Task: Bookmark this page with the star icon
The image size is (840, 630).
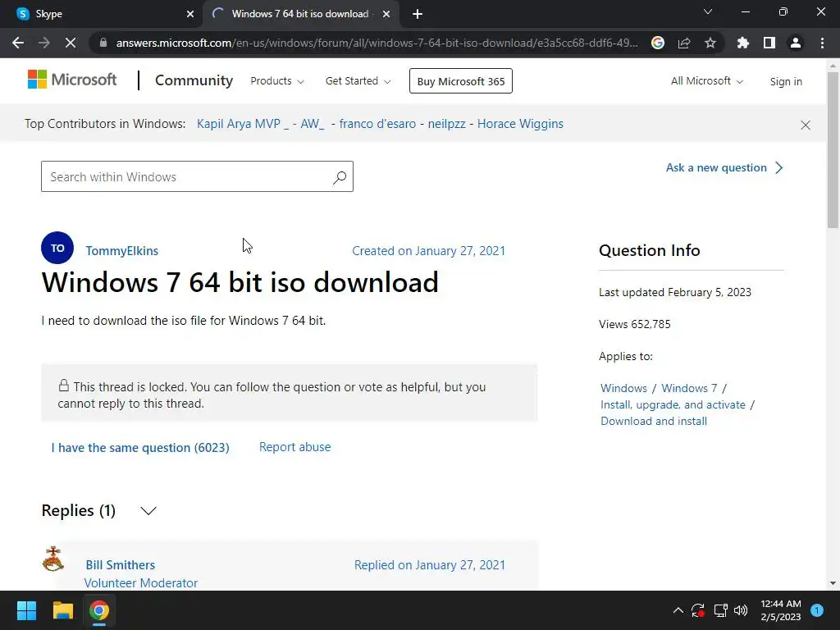Action: coord(710,43)
